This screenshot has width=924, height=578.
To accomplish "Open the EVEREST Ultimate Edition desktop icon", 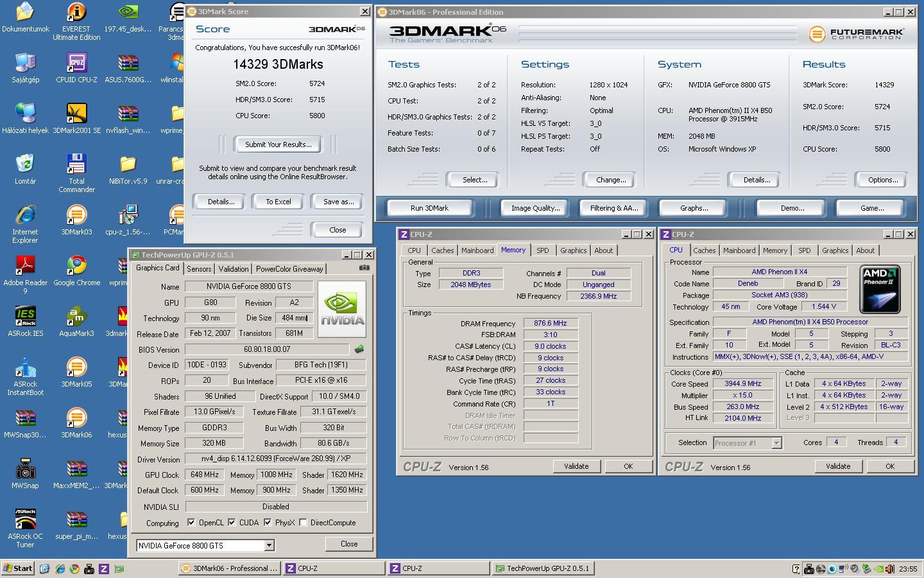I will pos(76,21).
